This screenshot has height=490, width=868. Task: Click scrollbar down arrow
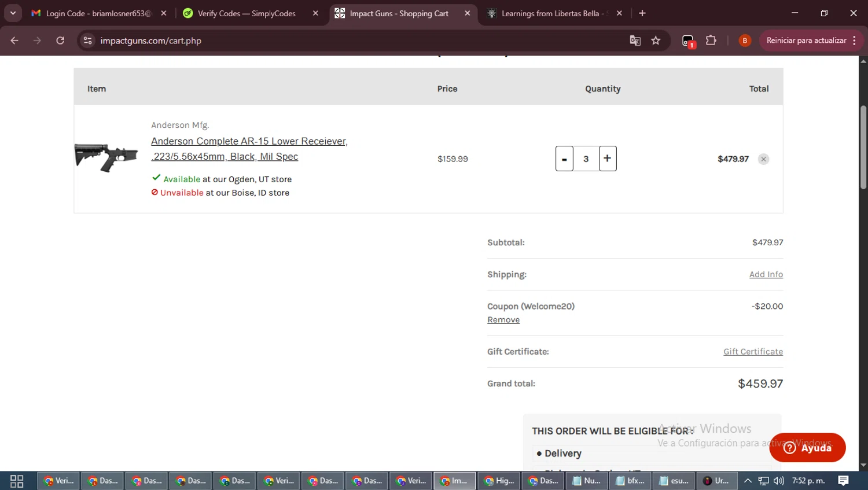tap(863, 465)
